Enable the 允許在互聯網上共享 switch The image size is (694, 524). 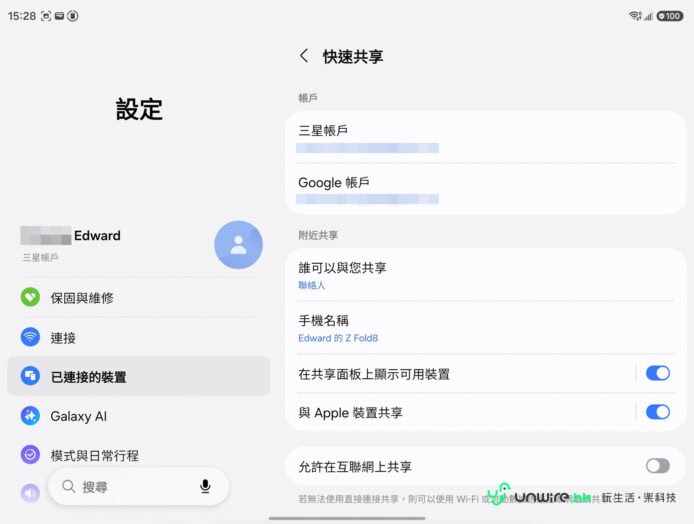pos(658,466)
